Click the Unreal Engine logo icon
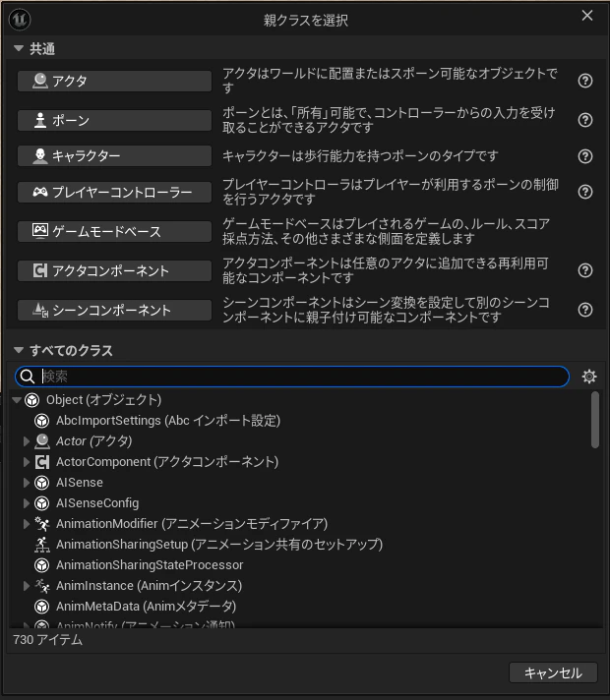The height and width of the screenshot is (700, 610). coord(20,20)
